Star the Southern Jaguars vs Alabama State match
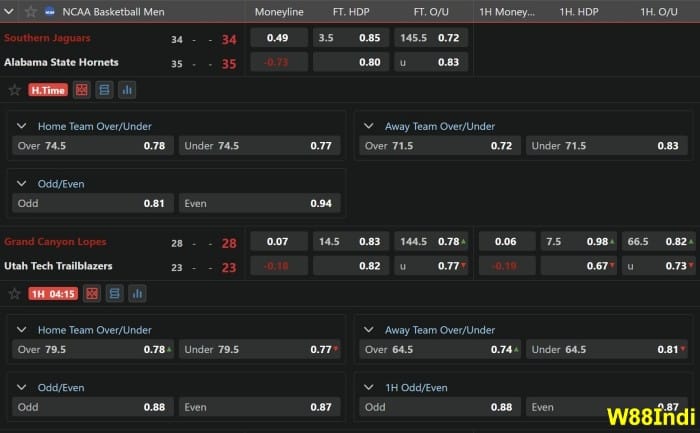Image resolution: width=700 pixels, height=433 pixels. pos(15,90)
